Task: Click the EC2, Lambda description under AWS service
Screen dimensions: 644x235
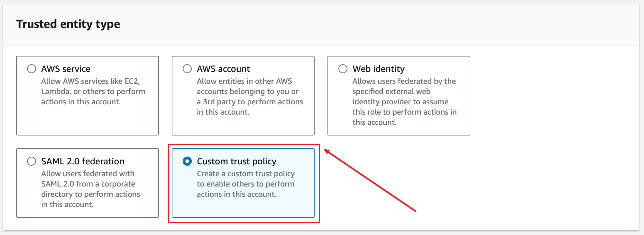Action: click(93, 91)
